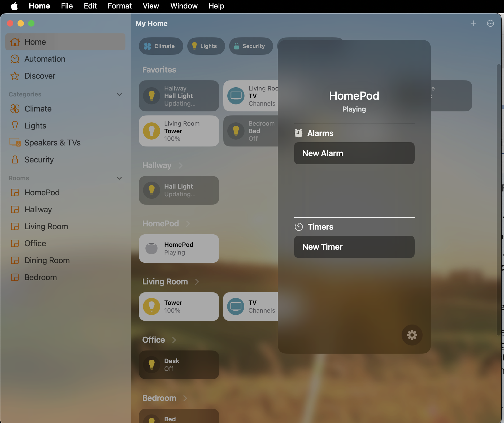Image resolution: width=504 pixels, height=423 pixels.
Task: Click Dining Room room icon in sidebar
Action: coord(15,260)
